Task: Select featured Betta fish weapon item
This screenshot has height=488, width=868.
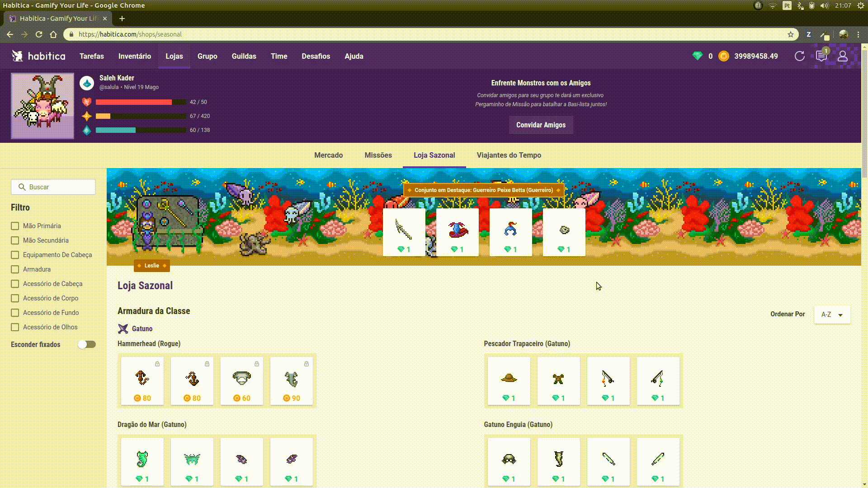Action: pos(404,232)
